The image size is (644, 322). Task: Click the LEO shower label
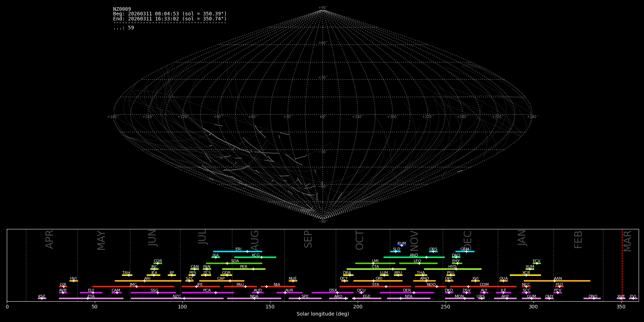point(418,261)
